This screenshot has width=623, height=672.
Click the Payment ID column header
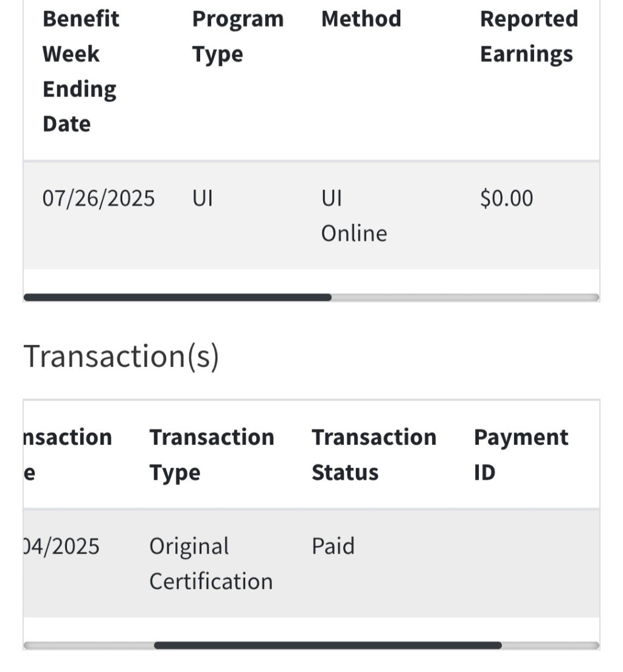click(x=520, y=455)
